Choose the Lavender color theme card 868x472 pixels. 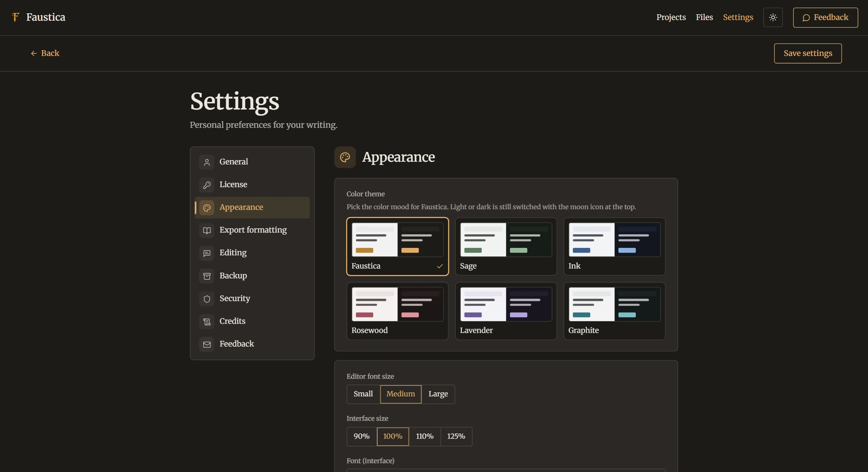tap(506, 311)
